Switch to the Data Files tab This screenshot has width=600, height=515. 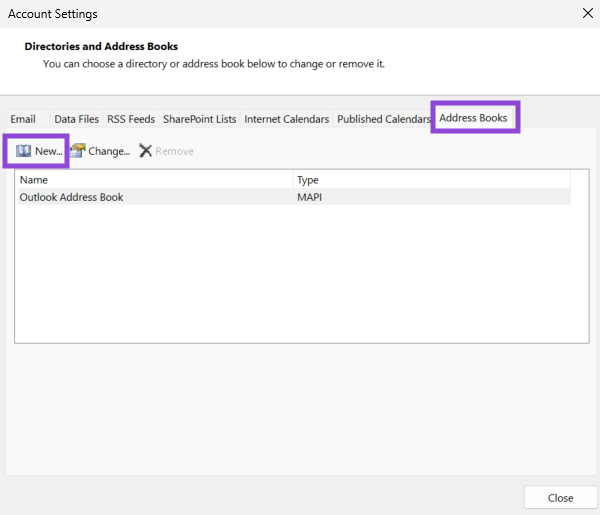pos(77,119)
